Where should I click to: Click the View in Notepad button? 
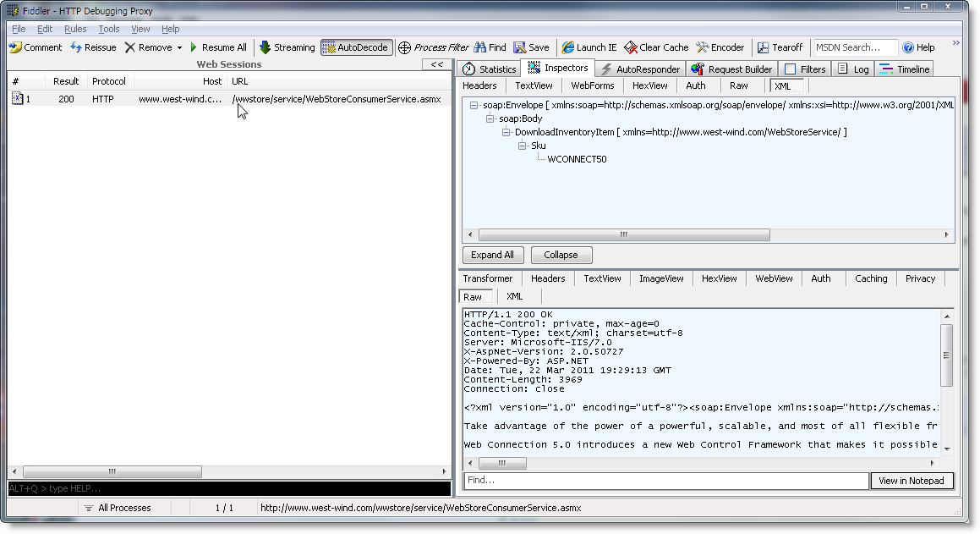(912, 481)
